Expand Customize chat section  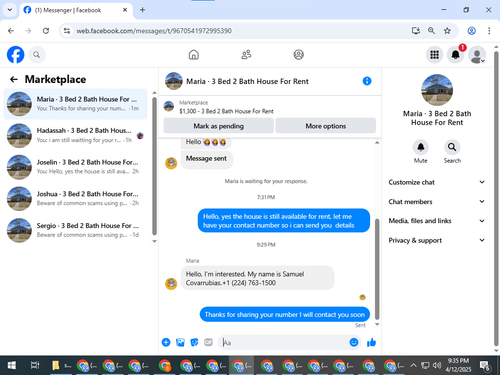(436, 182)
